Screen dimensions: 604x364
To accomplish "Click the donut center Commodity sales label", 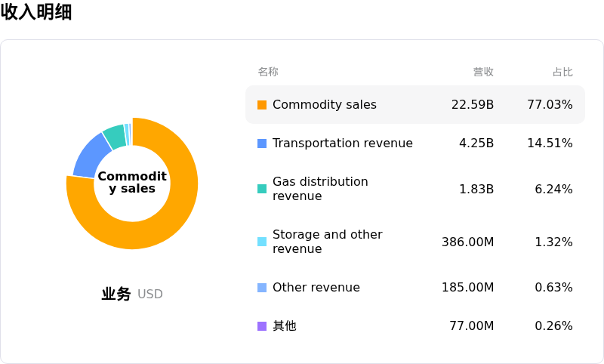I will [132, 182].
